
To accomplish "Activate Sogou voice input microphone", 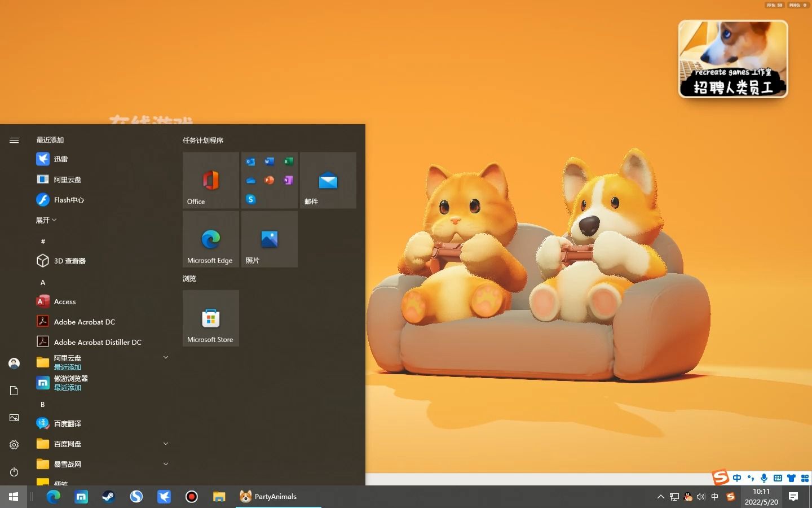I will point(764,478).
